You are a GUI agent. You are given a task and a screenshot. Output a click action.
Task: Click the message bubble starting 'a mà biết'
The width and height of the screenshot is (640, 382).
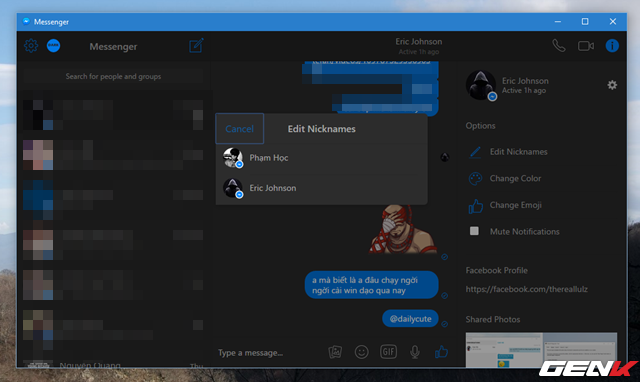[371, 285]
